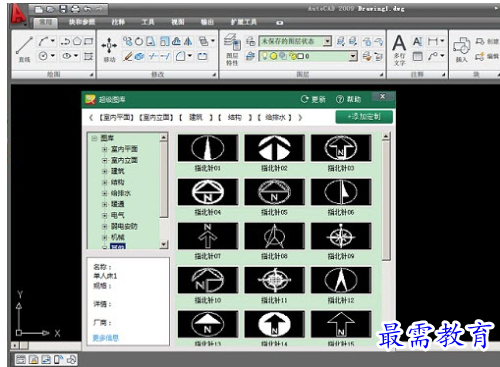Click the Redo arrow in quick access toolbar

[99, 9]
